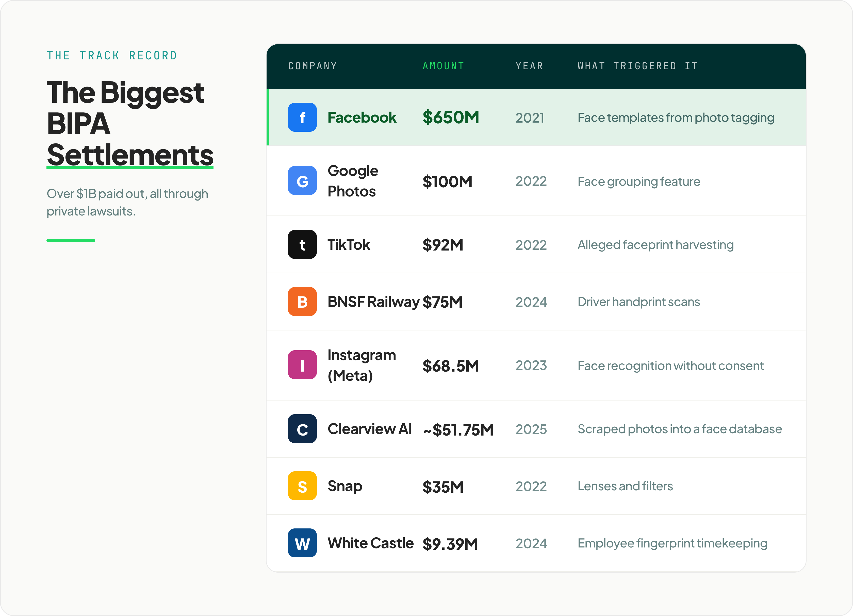Click the pink Instagram 'I' logo icon
Image resolution: width=853 pixels, height=616 pixels.
pos(302,365)
